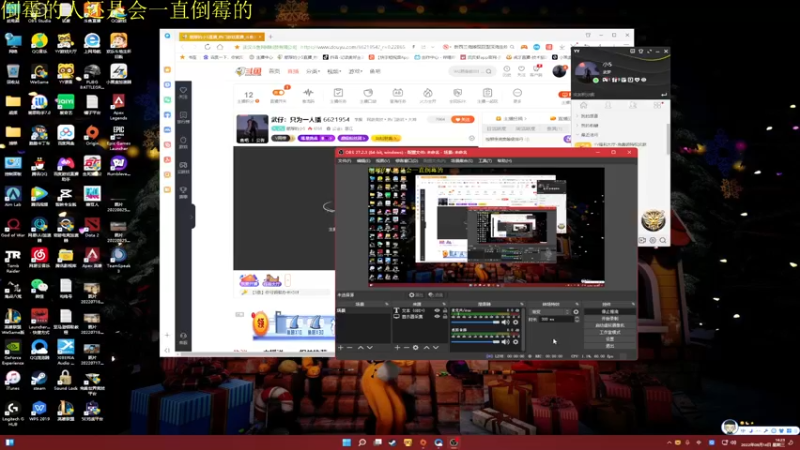Viewport: 800px width, 450px height.
Task: Go to browser home page icon
Action: click(x=220, y=47)
